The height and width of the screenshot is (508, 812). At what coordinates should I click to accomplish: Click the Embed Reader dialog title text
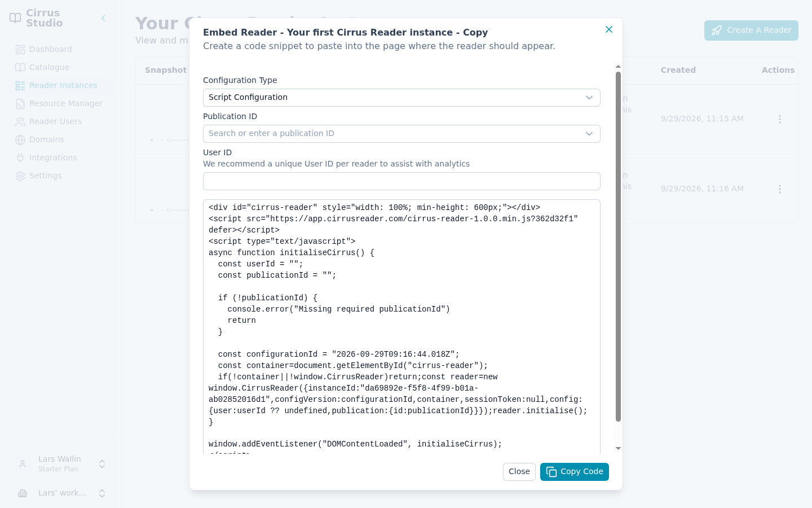pos(345,33)
